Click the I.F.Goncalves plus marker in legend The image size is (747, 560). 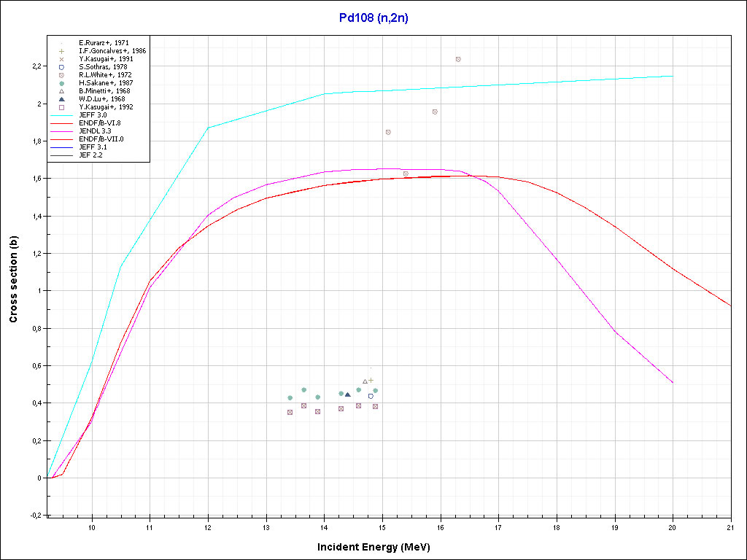coord(62,51)
